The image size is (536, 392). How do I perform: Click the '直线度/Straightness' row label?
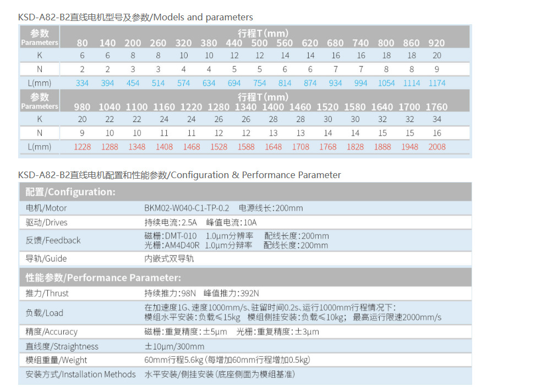coord(62,346)
